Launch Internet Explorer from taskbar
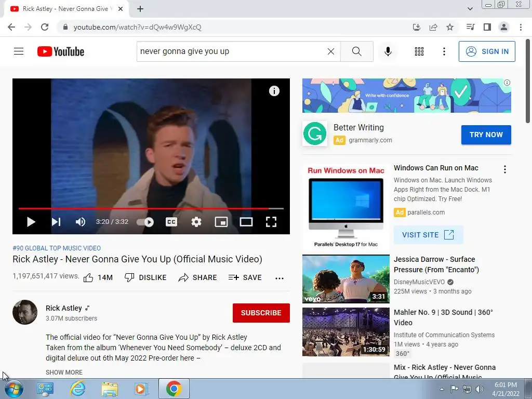 point(77,389)
